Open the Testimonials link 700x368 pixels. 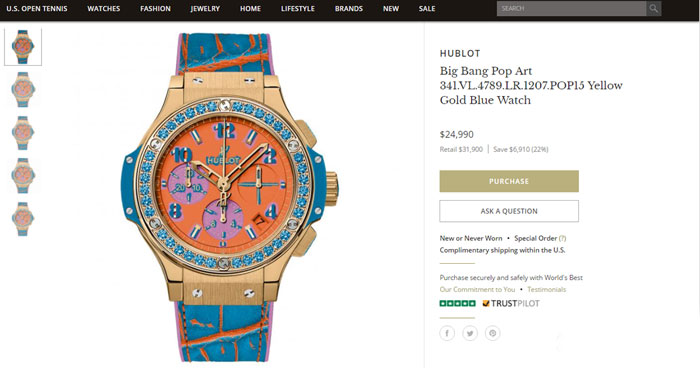pos(546,289)
